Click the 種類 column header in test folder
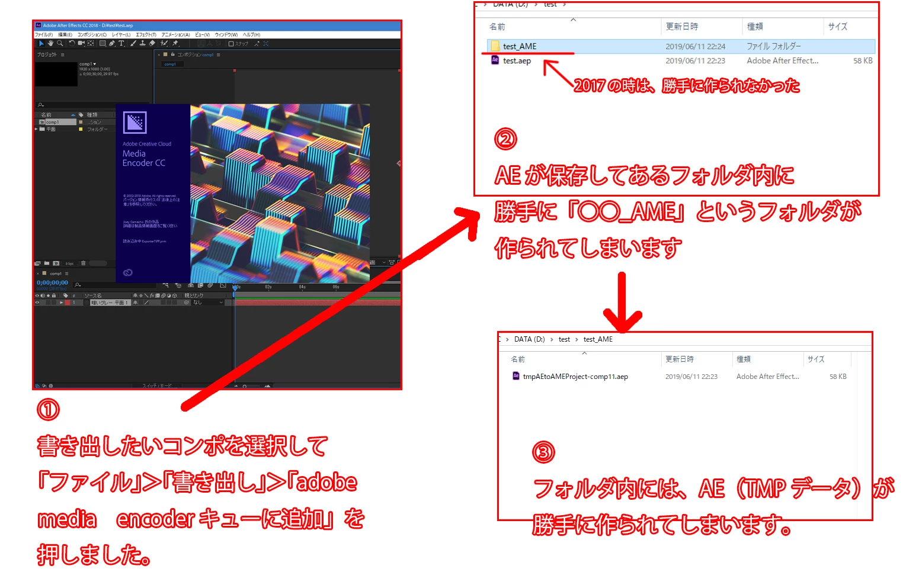 (755, 27)
